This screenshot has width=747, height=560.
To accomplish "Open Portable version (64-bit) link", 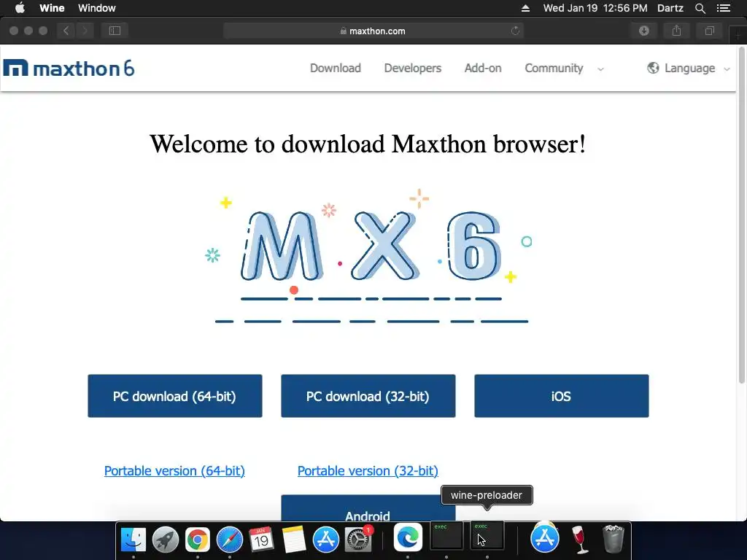I will 174,471.
